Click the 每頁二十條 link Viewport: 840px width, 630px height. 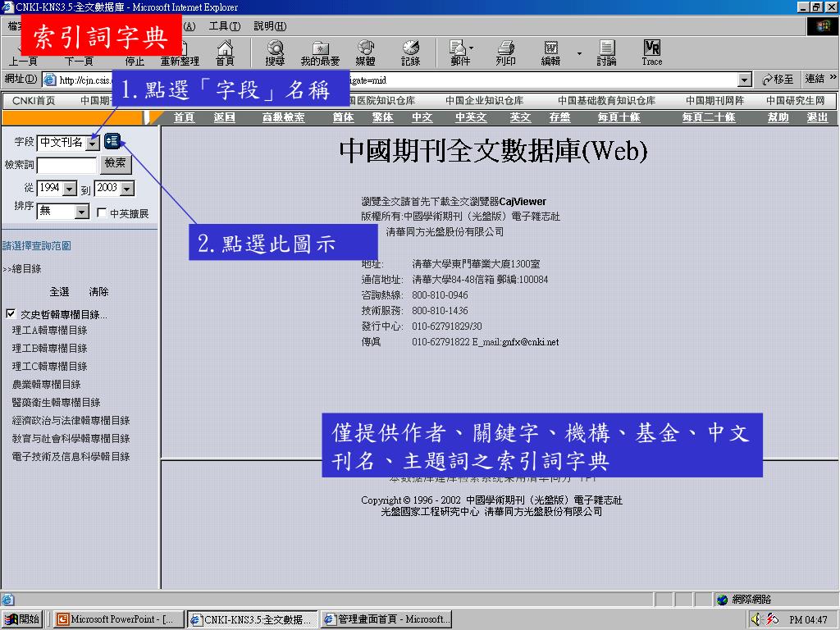coord(709,117)
